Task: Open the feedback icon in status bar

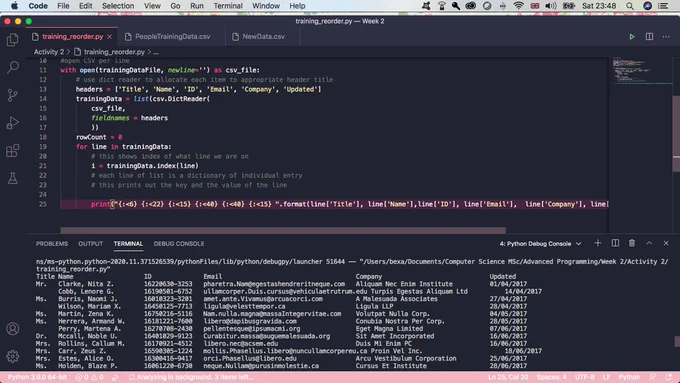Action: 652,377
